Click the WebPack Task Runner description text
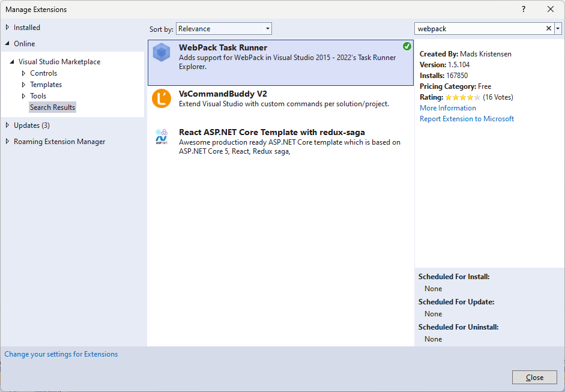565x392 pixels. pyautogui.click(x=287, y=62)
